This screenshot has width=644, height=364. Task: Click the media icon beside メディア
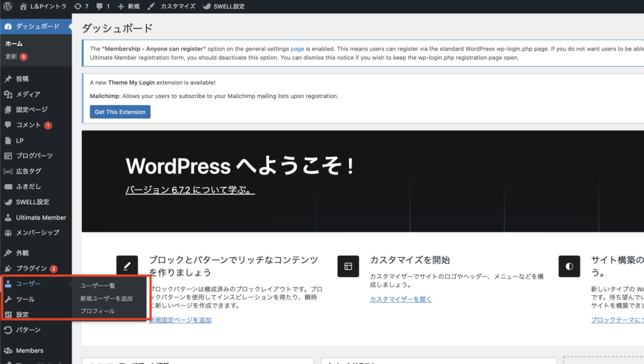pos(8,94)
